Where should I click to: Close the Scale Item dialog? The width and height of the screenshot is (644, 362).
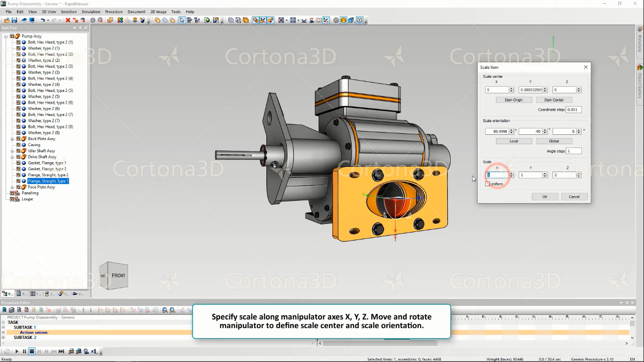point(586,67)
